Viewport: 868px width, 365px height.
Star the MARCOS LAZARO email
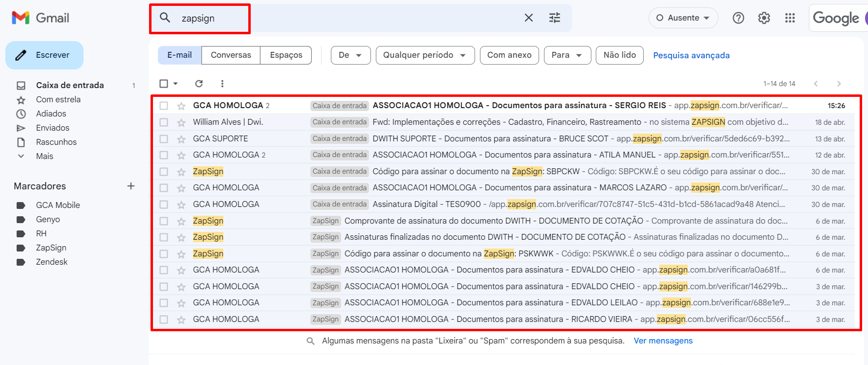coord(181,188)
